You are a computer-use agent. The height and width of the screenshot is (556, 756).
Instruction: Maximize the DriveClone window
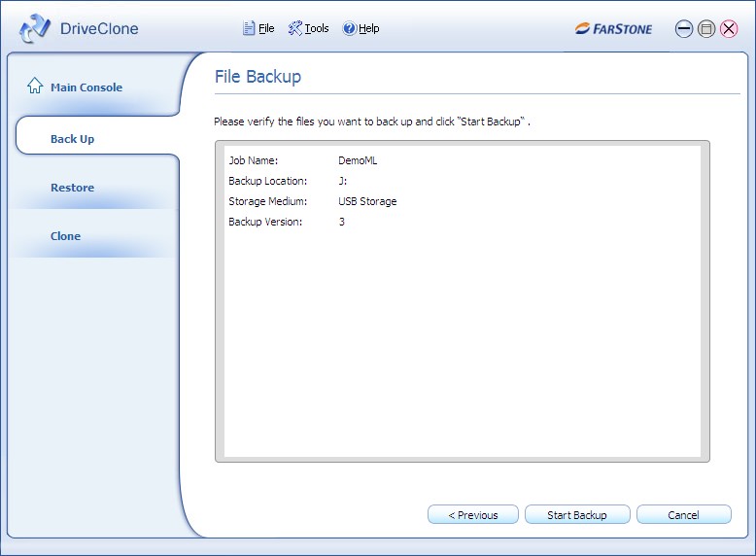tap(706, 29)
